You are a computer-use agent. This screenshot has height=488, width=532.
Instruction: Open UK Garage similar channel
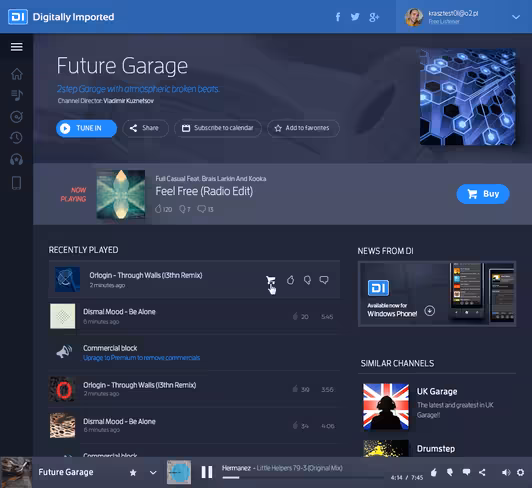tap(437, 391)
